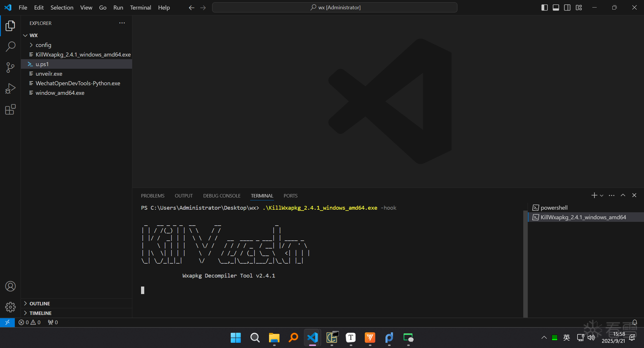Toggle primary side bar layout button
The width and height of the screenshot is (644, 348).
(544, 8)
